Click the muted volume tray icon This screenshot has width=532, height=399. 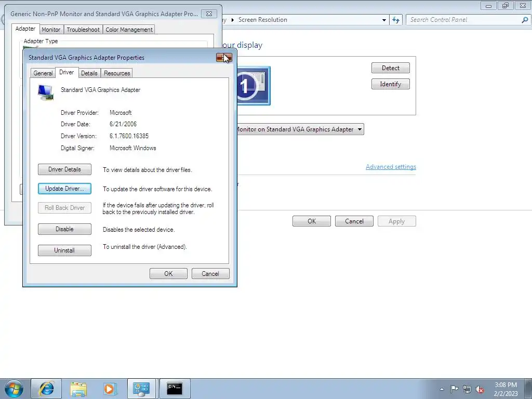(x=480, y=389)
